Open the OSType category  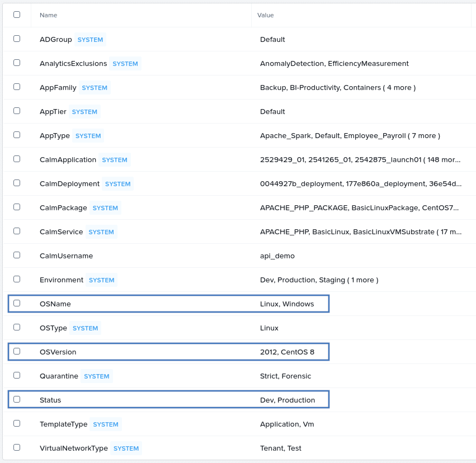[x=53, y=327]
